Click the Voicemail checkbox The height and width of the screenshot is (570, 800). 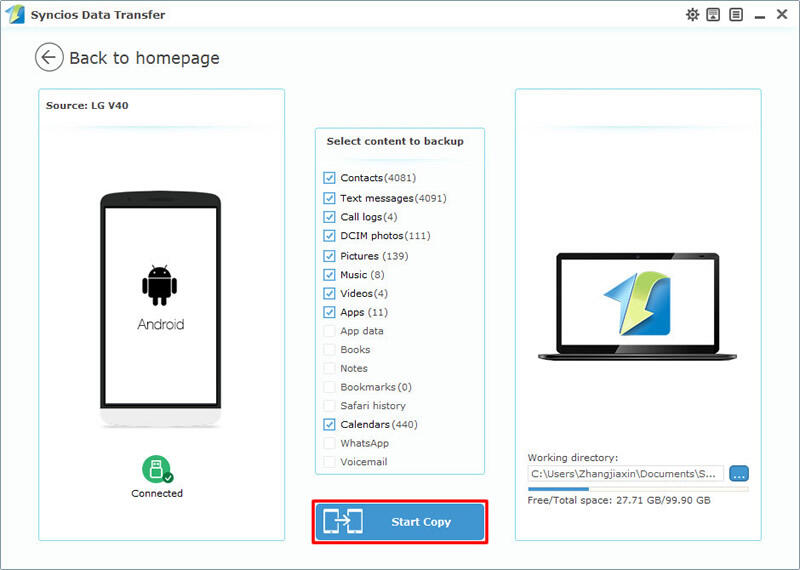tap(329, 462)
